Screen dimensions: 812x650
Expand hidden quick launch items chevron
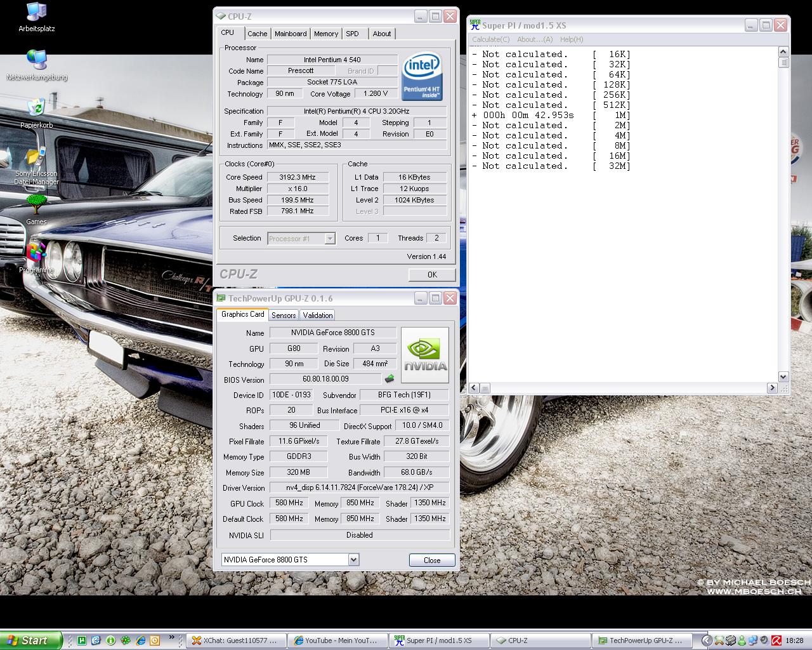(171, 638)
